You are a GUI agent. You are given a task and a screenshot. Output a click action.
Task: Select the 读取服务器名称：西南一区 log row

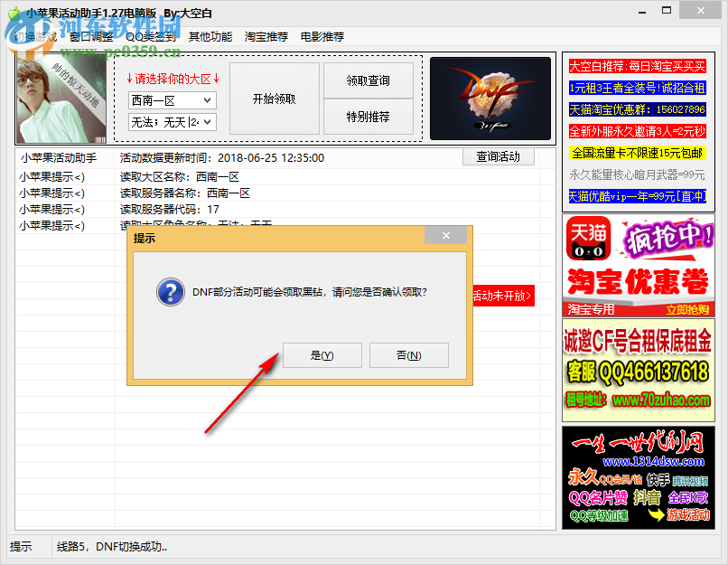pos(285,193)
